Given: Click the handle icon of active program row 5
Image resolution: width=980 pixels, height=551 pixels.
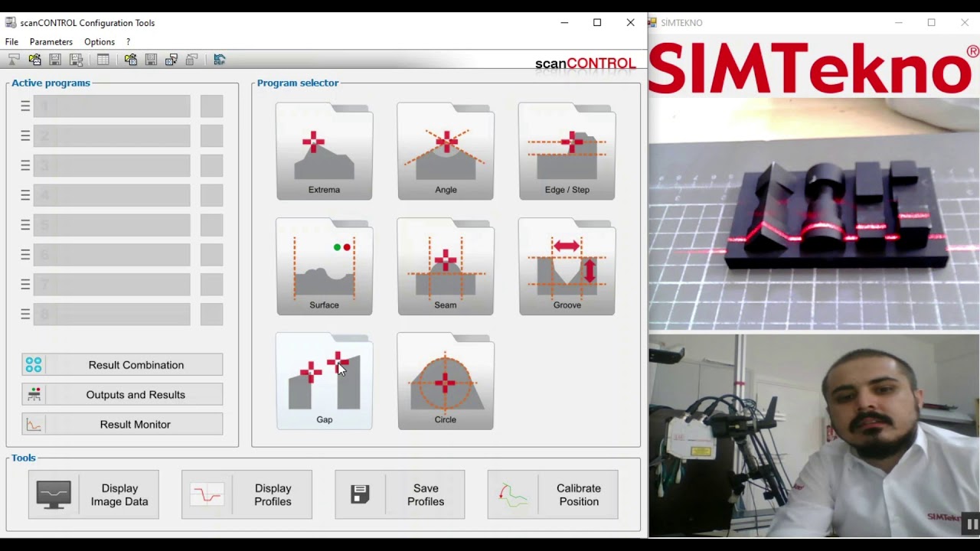Looking at the screenshot, I should 25,225.
